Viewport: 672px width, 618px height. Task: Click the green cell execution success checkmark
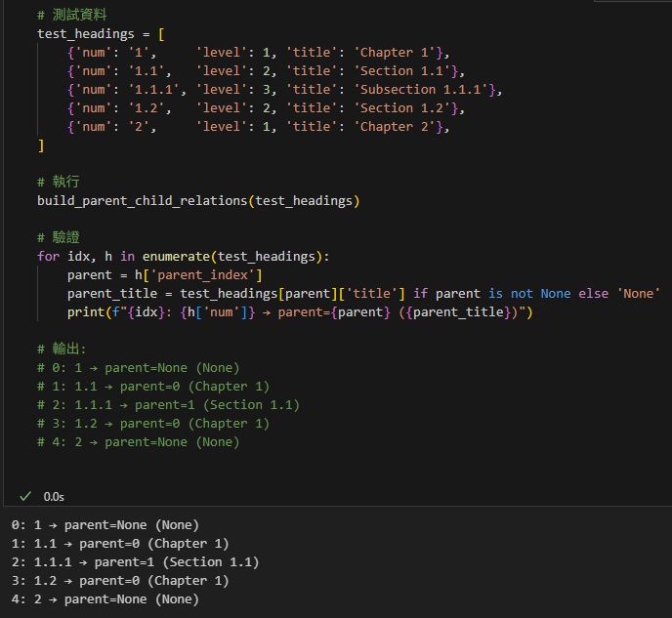click(25, 496)
